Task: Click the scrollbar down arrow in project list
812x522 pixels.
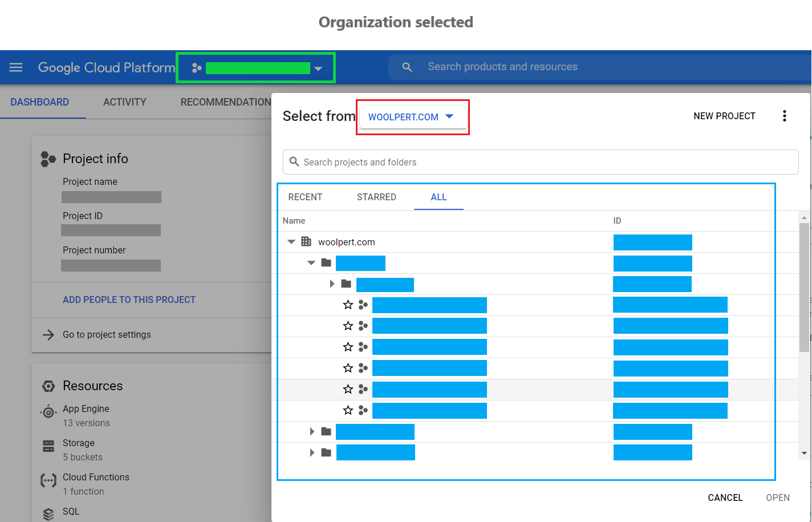Action: tap(804, 454)
